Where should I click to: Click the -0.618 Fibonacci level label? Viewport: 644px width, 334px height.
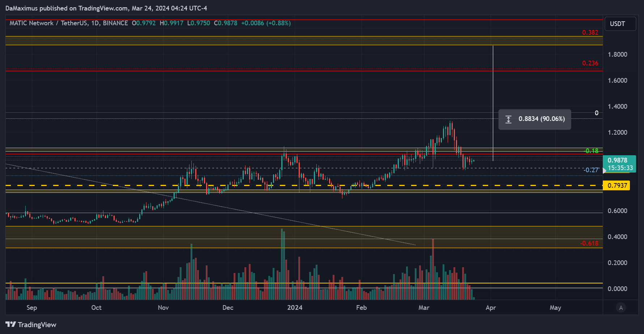589,243
